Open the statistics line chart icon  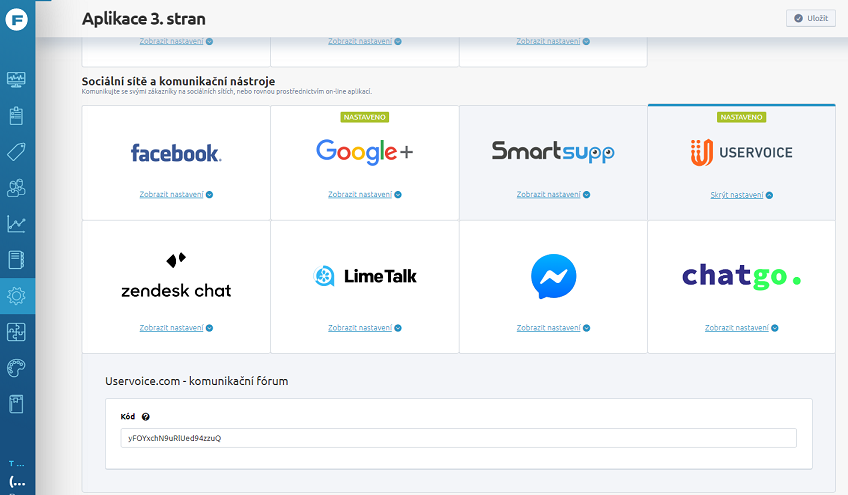tap(16, 223)
